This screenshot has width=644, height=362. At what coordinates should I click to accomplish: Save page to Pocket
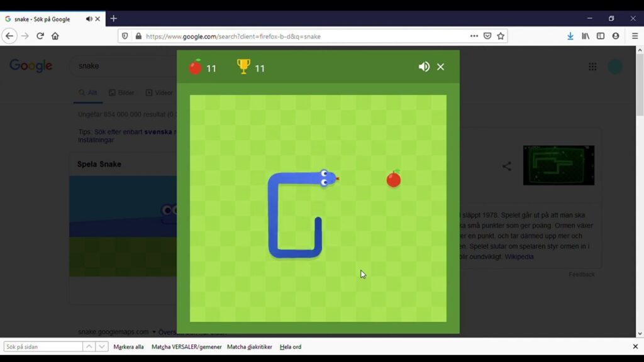click(x=487, y=36)
